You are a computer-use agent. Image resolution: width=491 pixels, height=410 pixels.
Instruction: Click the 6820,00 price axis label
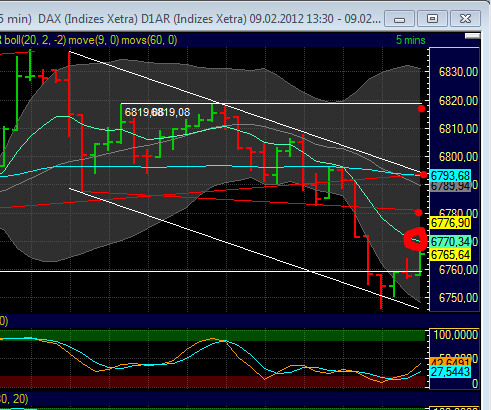click(458, 100)
